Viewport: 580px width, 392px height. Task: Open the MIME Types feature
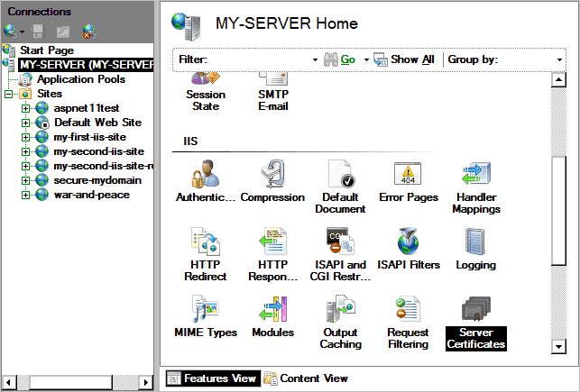pyautogui.click(x=206, y=316)
